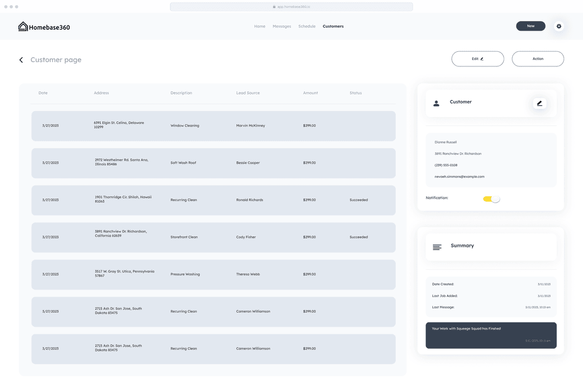
Task: Open the Schedule navigation item
Action: tap(307, 26)
